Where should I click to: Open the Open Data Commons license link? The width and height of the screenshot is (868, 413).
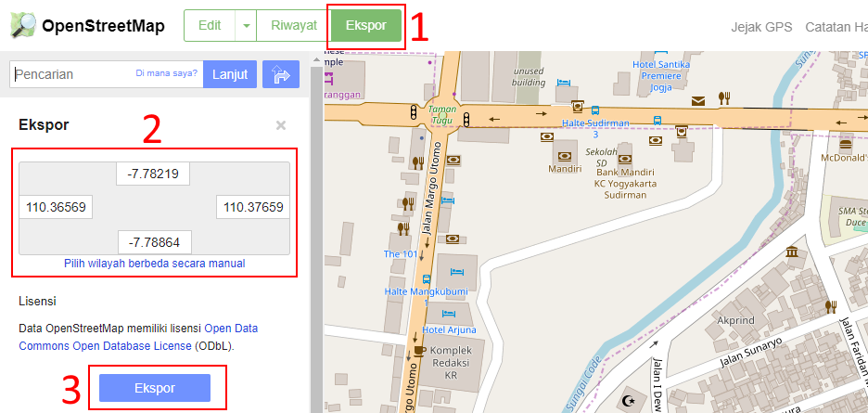coord(138,337)
